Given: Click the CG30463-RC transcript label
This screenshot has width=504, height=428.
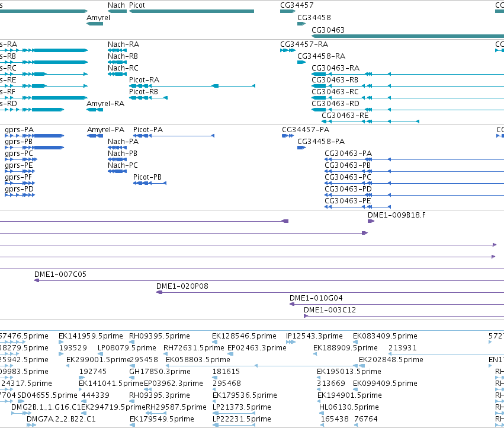Looking at the screenshot, I should click(x=335, y=92).
